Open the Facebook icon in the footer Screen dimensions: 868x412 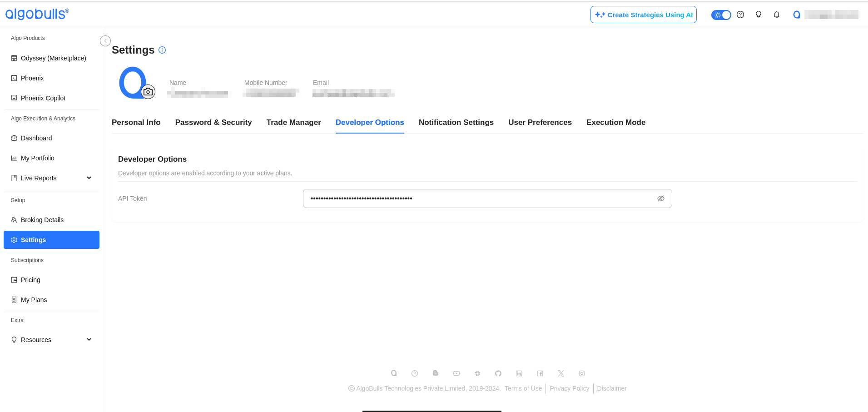click(x=540, y=373)
